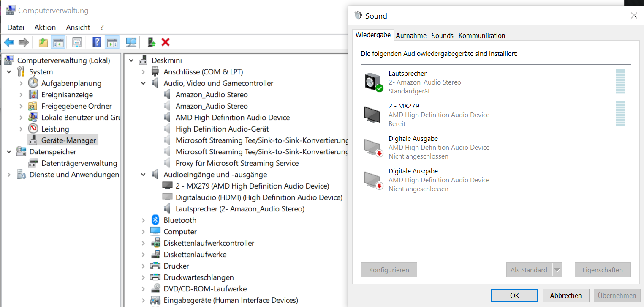The image size is (644, 307).
Task: Expand the Bluetooth device category
Action: coord(144,220)
